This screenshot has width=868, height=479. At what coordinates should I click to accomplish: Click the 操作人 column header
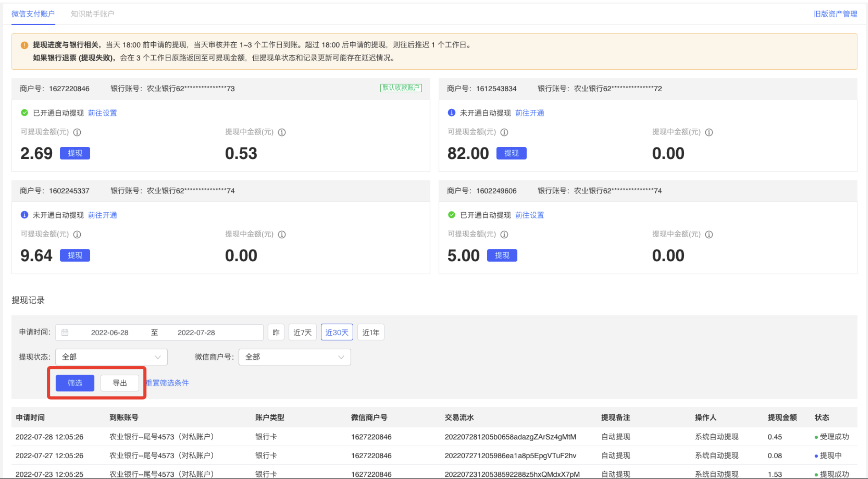pos(706,417)
